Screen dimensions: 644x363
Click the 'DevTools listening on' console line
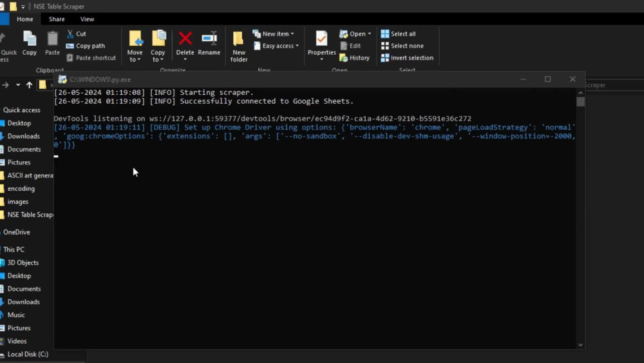pos(263,119)
